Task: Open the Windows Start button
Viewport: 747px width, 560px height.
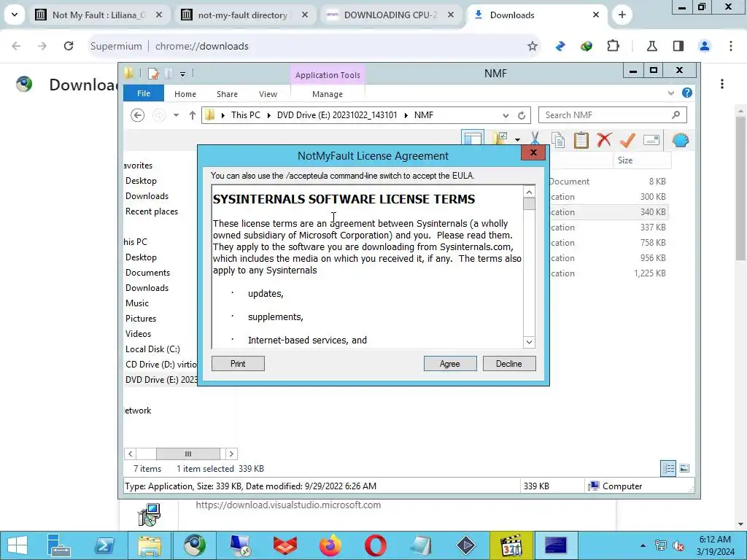Action: (x=18, y=545)
